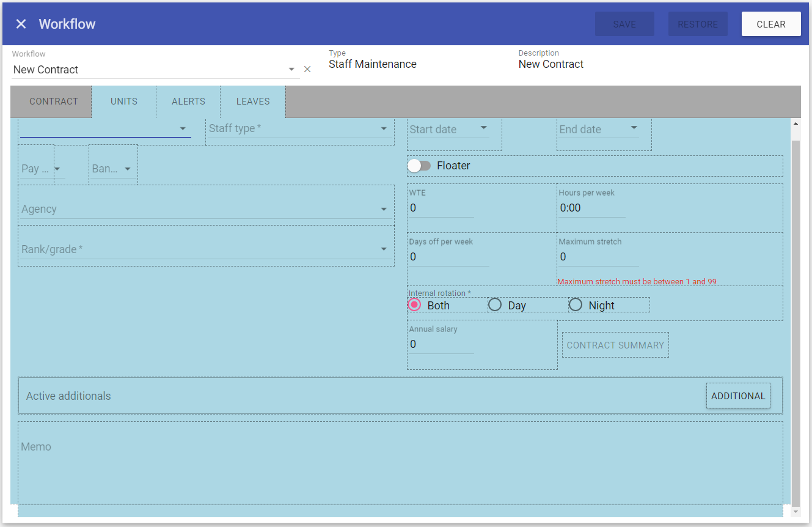Open the Agency dropdown list
Screen dimensions: 812x527
pyautogui.click(x=384, y=210)
